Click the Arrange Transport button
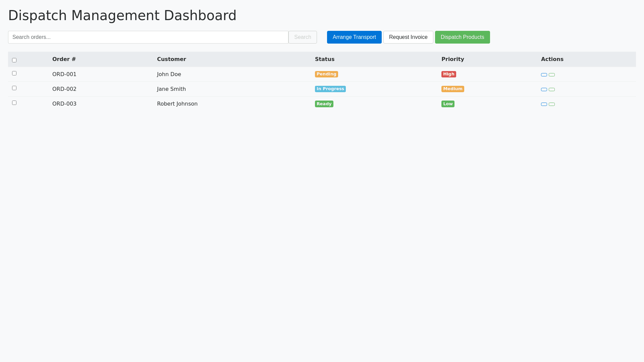 354,37
